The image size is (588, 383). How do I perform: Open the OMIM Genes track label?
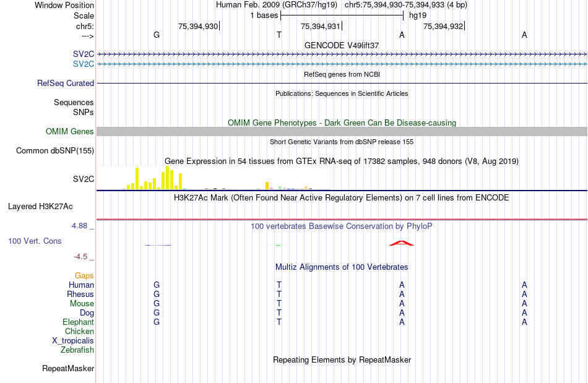pos(70,132)
